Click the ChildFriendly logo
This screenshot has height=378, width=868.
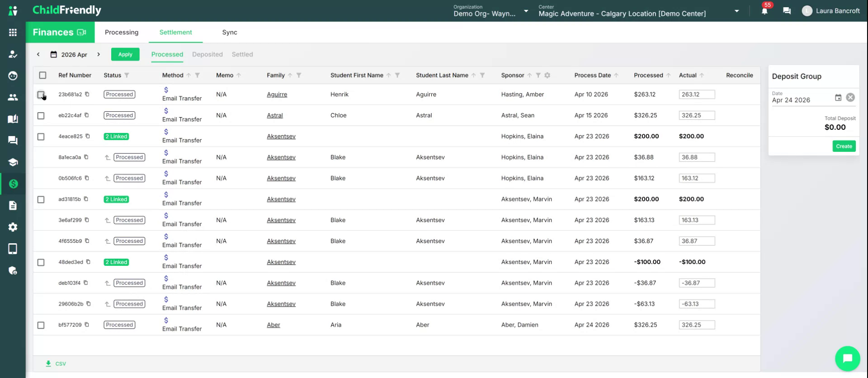[x=67, y=10]
